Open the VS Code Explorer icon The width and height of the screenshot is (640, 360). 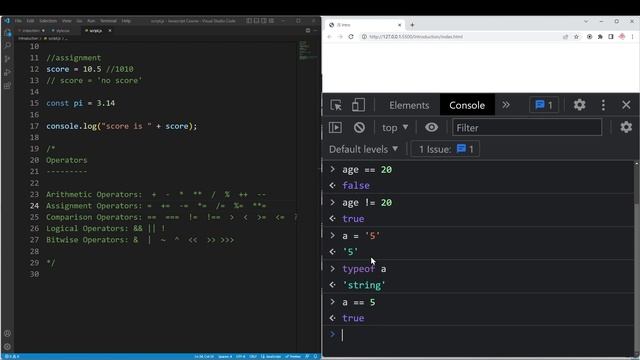pos(7,33)
